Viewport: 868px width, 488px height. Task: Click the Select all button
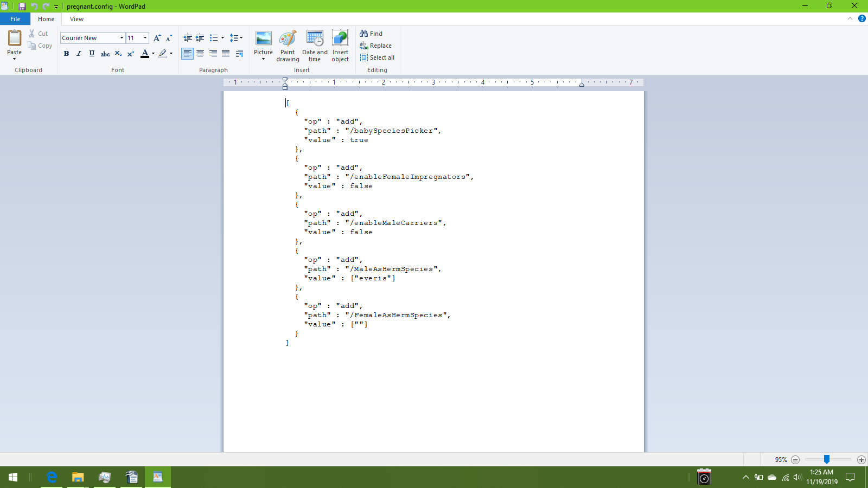[378, 57]
